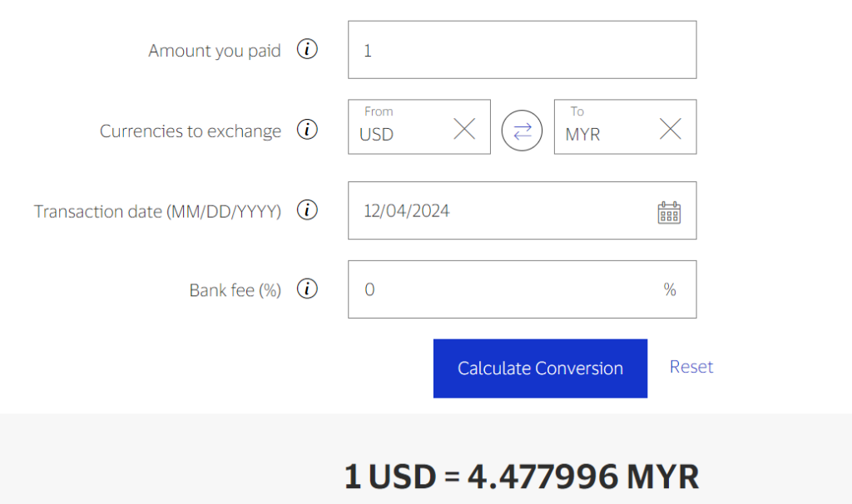Viewport: 852px width, 504px height.
Task: Click the "Amount you paid" label text
Action: (215, 51)
